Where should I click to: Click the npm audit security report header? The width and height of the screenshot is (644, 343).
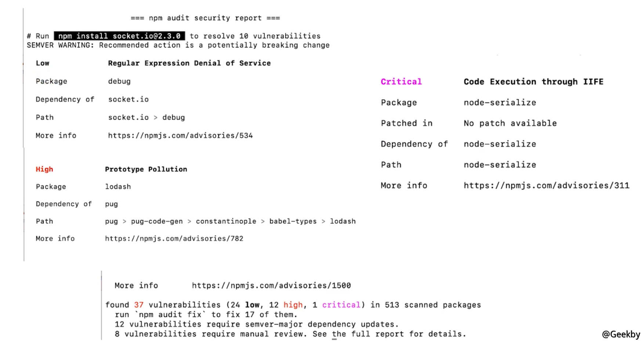tap(205, 18)
